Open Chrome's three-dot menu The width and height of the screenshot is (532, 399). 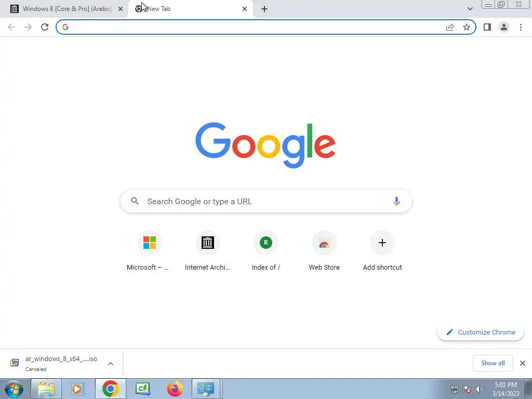[x=521, y=27]
